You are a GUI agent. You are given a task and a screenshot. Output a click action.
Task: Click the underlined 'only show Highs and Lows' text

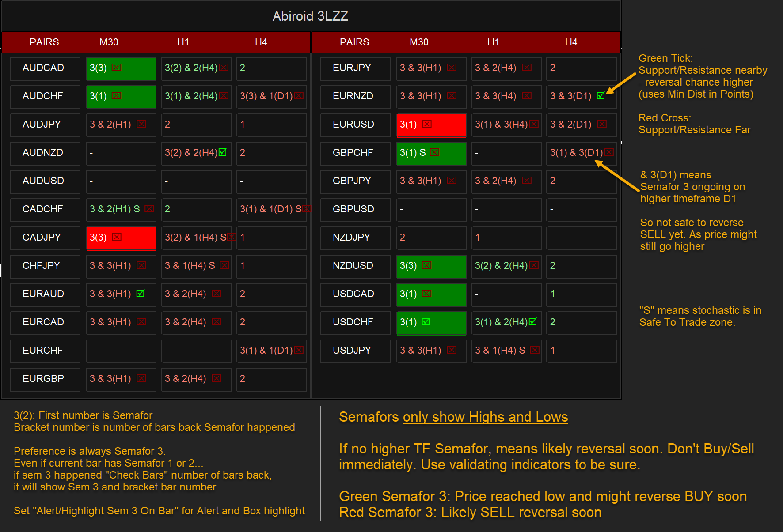point(485,417)
